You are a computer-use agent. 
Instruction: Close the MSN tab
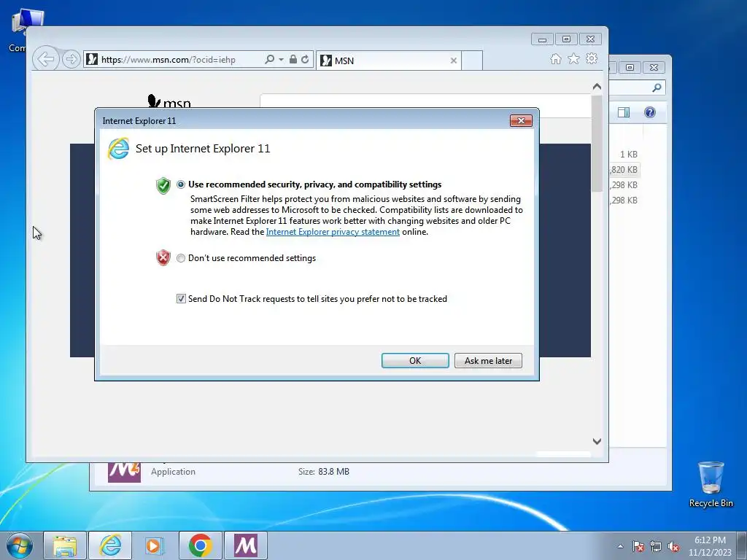point(454,61)
